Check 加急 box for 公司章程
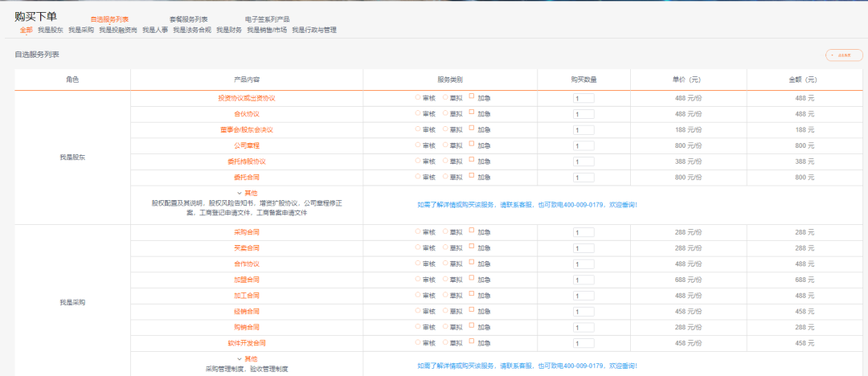 pos(472,144)
